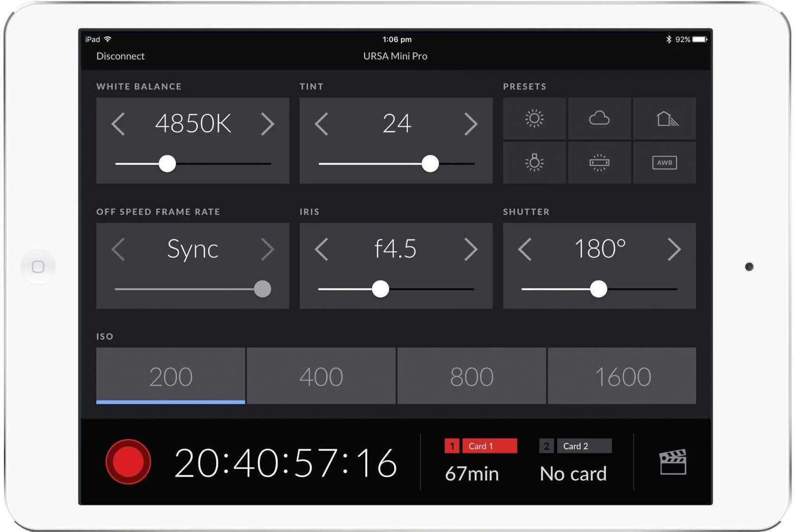Select ISO 800

(x=471, y=376)
